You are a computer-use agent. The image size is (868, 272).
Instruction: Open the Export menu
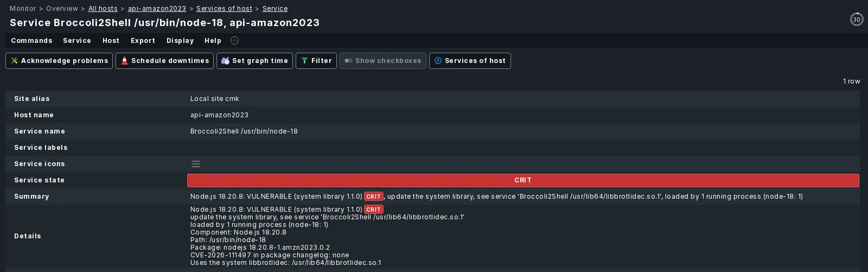143,41
